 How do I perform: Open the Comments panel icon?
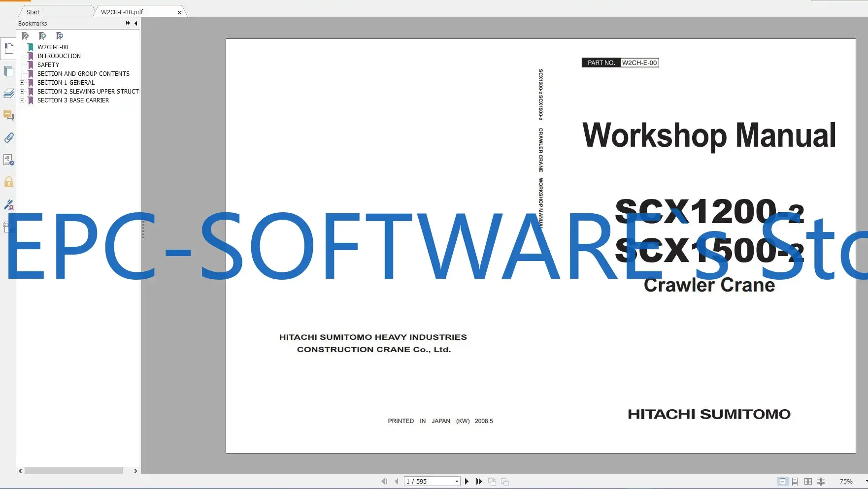9,115
